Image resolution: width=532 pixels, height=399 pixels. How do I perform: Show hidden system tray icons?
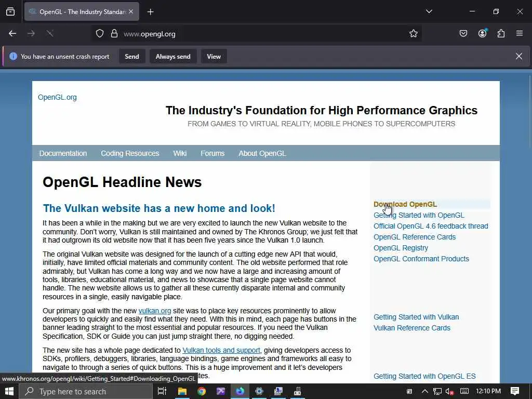tap(425, 391)
